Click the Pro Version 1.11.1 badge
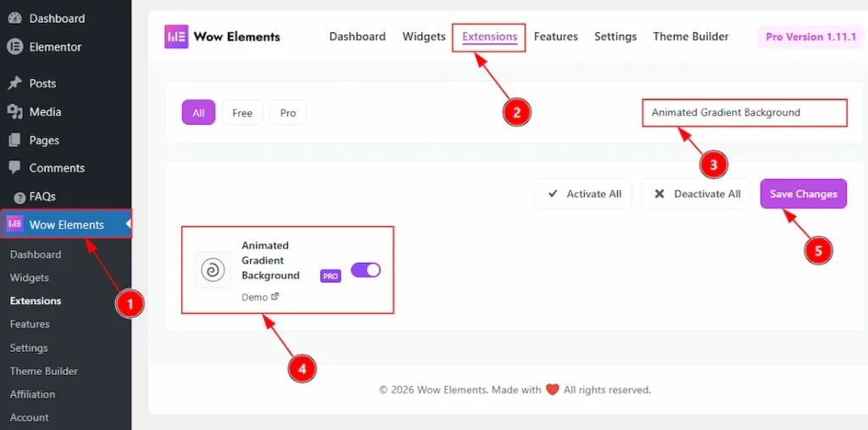Screen dimensions: 868x430 coord(811,37)
